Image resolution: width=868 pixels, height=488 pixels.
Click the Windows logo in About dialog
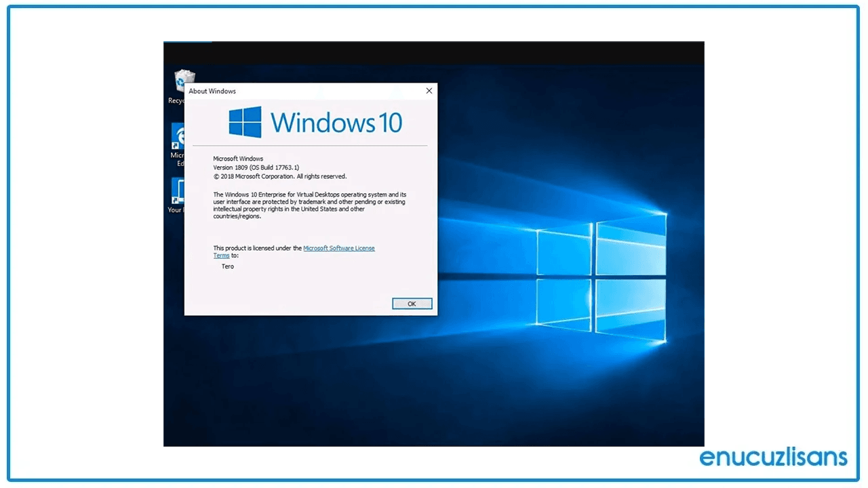(x=245, y=122)
